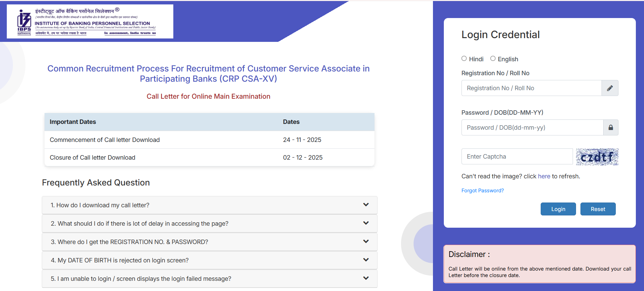Click into the Enter Captcha text field
Viewport: 644px width, 291px height.
[x=517, y=157]
